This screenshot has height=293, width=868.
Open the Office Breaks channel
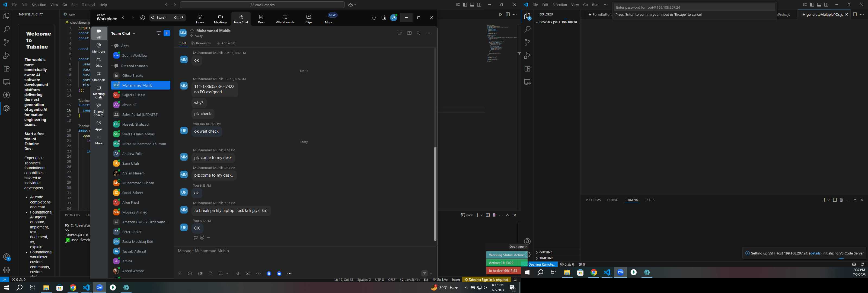[x=141, y=75]
